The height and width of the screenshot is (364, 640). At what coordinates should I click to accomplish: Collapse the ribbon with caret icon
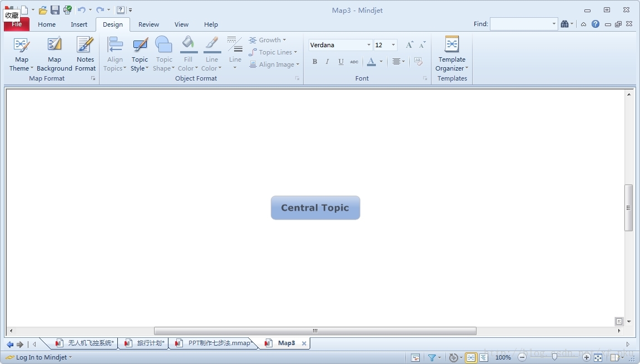584,24
